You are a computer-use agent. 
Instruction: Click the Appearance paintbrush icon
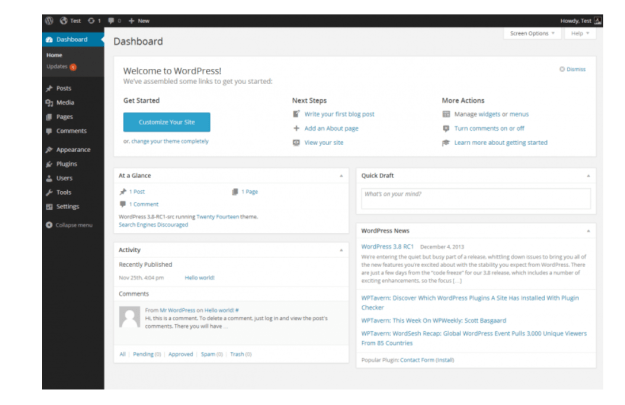tap(49, 150)
